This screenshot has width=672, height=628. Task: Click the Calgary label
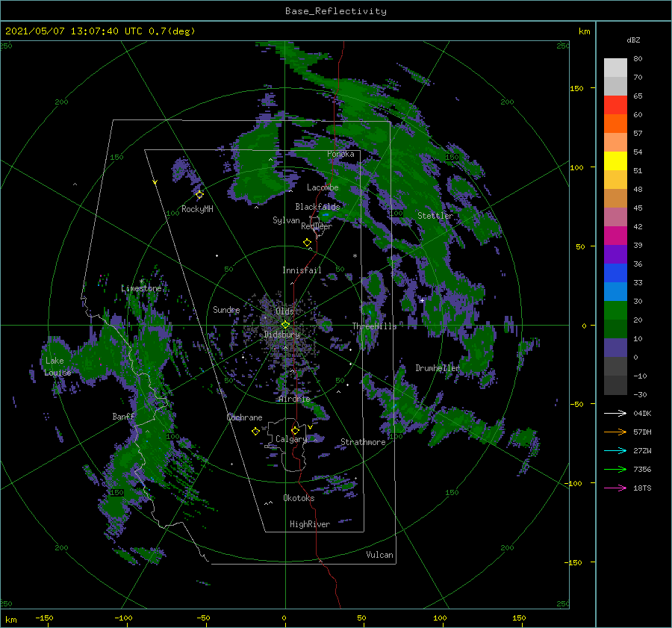tap(291, 439)
